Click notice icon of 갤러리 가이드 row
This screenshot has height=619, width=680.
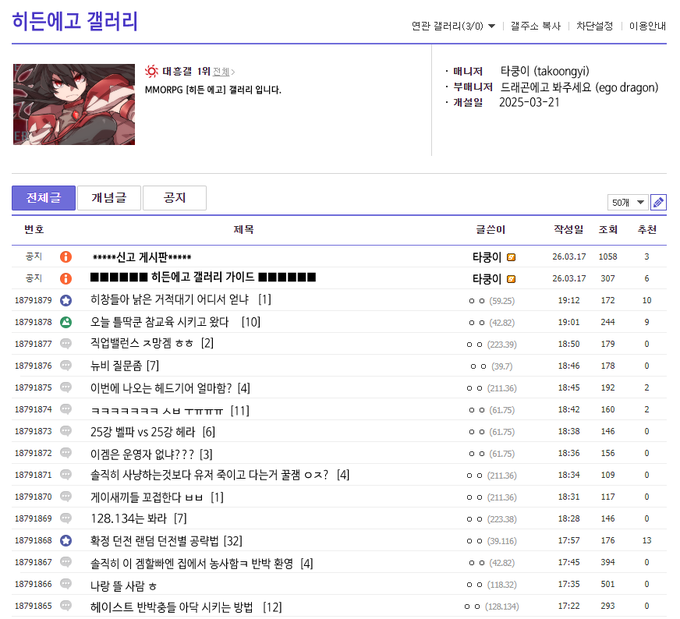pyautogui.click(x=65, y=278)
